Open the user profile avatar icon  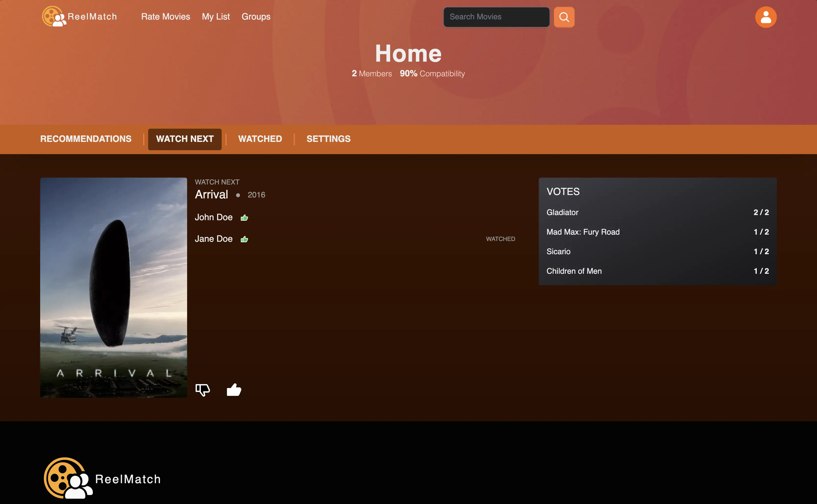[x=766, y=17]
